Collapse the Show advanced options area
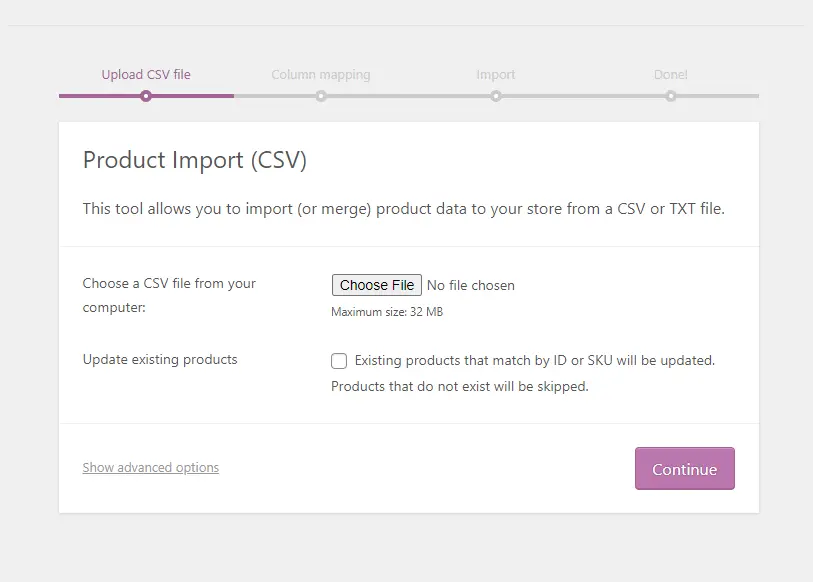The height and width of the screenshot is (582, 813). click(x=150, y=467)
